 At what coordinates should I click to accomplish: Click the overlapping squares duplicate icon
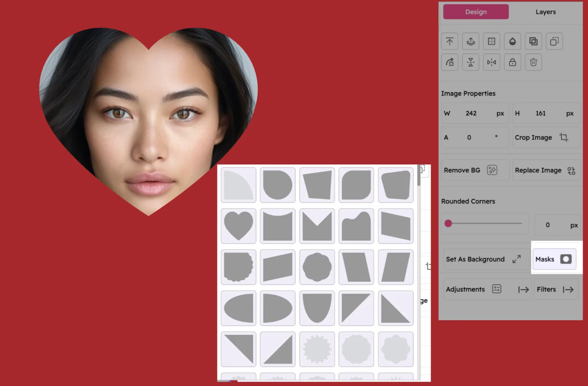(533, 42)
